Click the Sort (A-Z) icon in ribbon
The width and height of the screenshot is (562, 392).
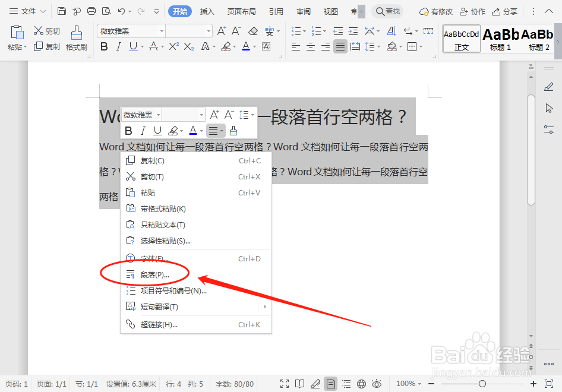pyautogui.click(x=391, y=31)
